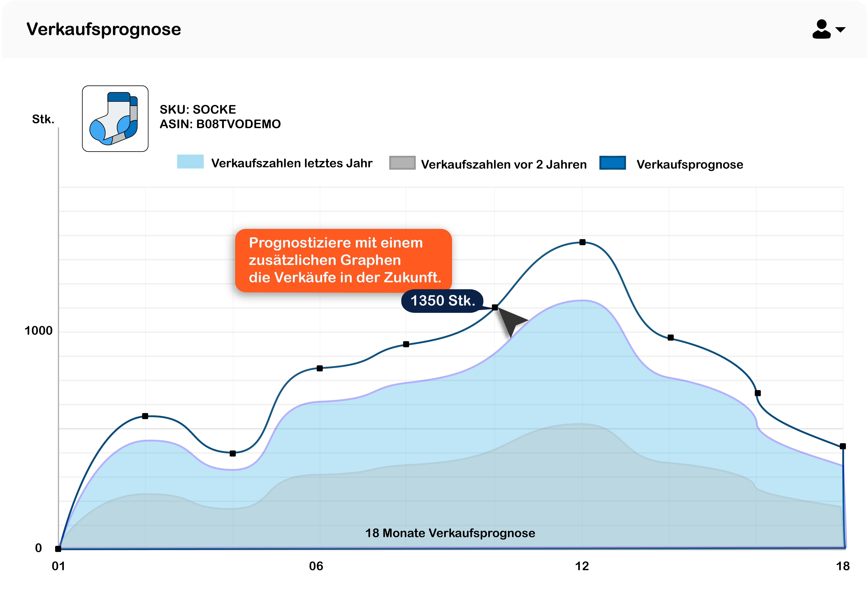868x599 pixels.
Task: Select the forecast data point with 1350 Stk.
Action: point(495,307)
